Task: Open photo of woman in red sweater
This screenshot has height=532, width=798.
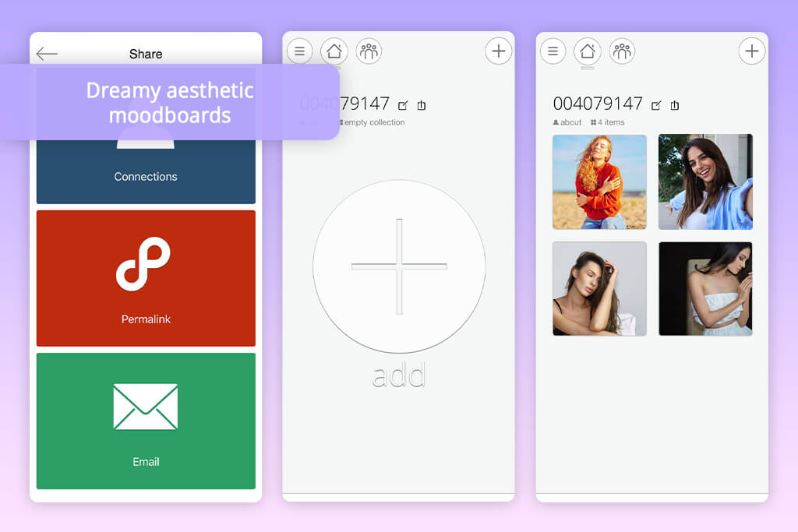Action: tap(599, 182)
